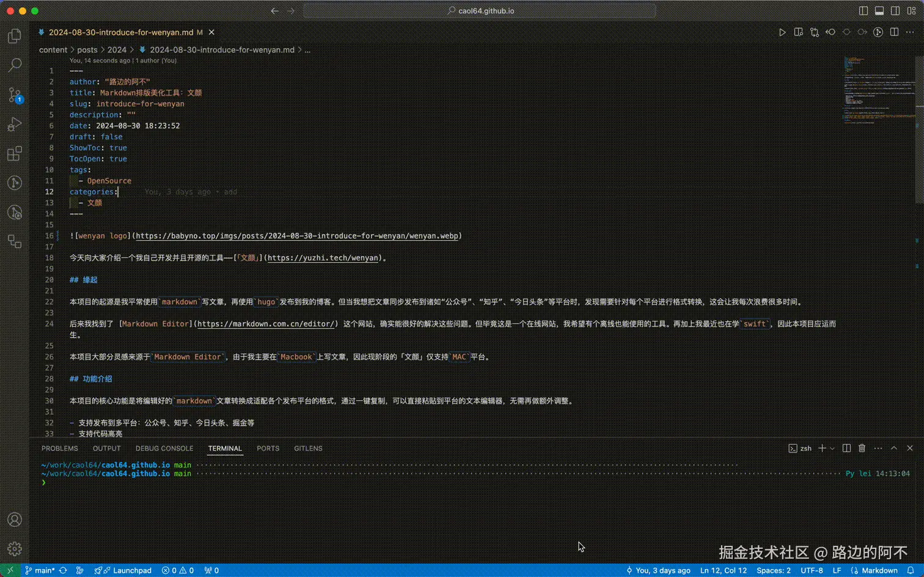Open the 'posts' breadcrumb folder
Image resolution: width=924 pixels, height=577 pixels.
[87, 50]
